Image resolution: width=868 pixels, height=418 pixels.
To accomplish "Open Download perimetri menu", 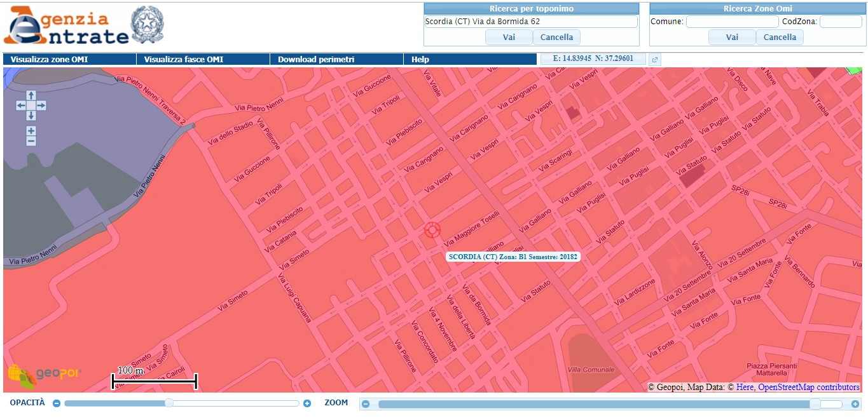I will tap(316, 60).
